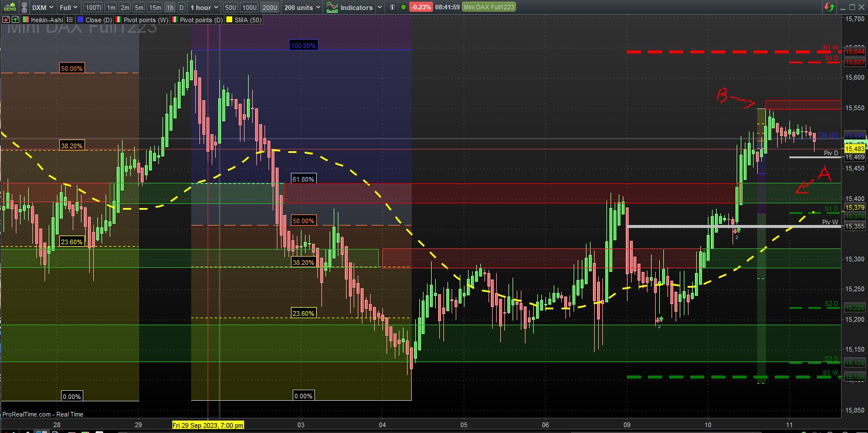Screen dimensions: 868x433
Task: Click the 15,220 S2 D price label
Action: click(855, 308)
